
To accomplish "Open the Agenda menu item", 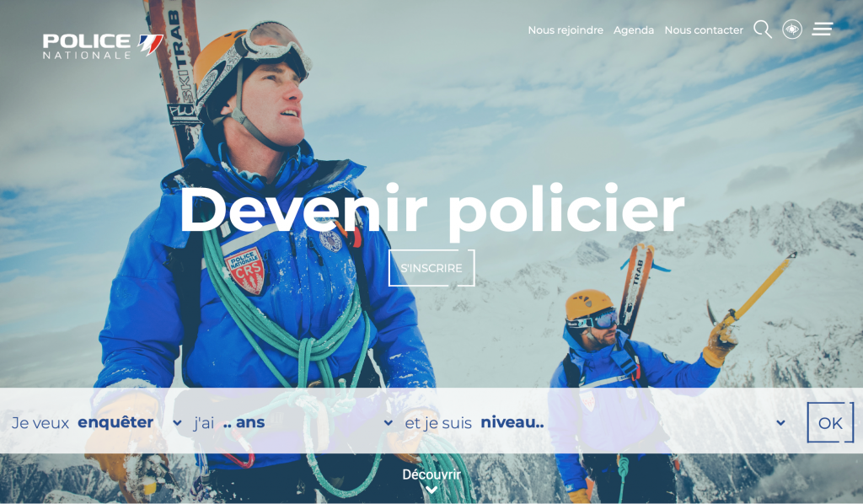I will tap(634, 30).
